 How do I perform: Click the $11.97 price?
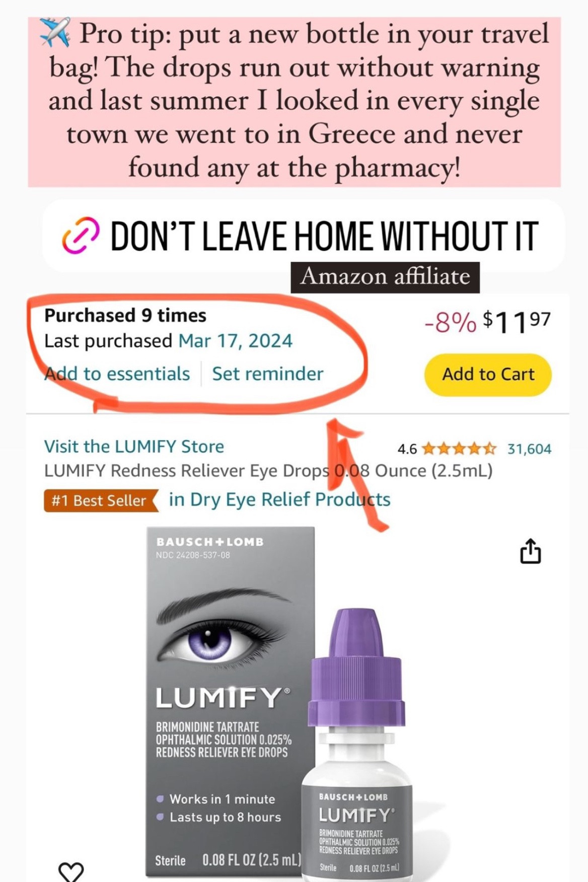click(516, 322)
